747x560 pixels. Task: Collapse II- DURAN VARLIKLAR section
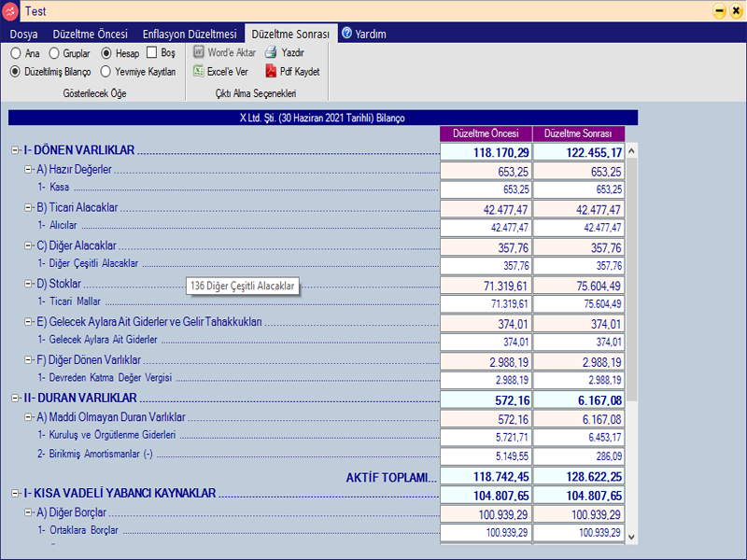pos(15,399)
